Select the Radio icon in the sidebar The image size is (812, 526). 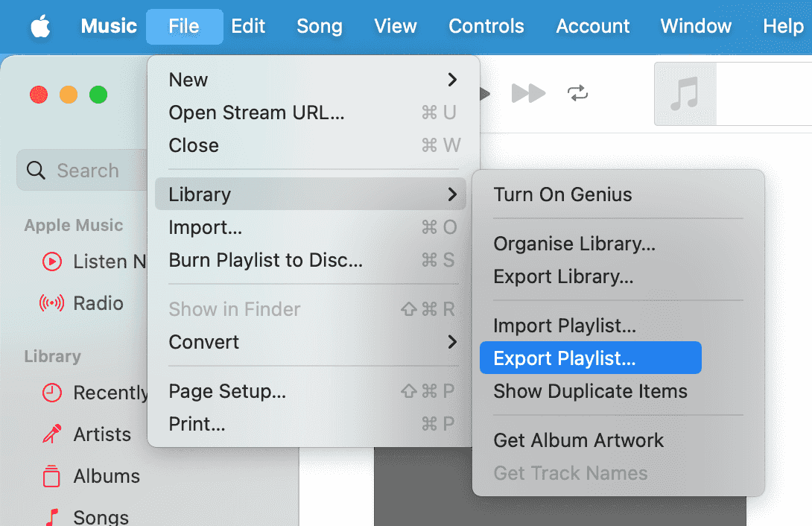point(52,303)
